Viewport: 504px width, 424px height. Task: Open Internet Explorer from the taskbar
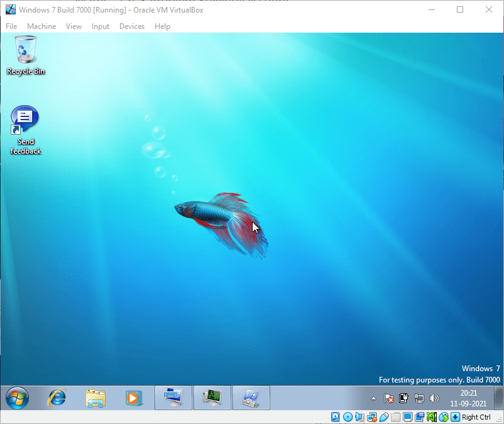coord(56,398)
